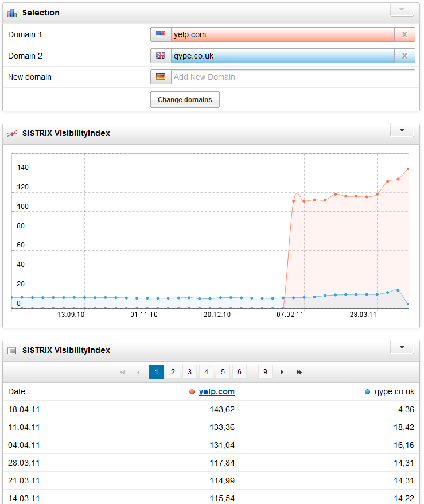The height and width of the screenshot is (504, 424).
Task: Go to previous page of table
Action: (x=138, y=372)
